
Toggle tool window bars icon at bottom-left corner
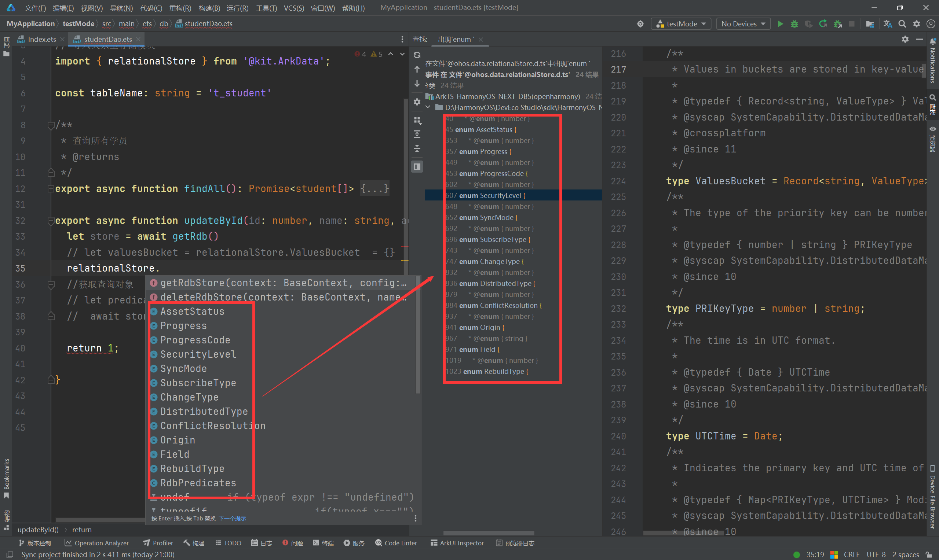click(x=10, y=555)
